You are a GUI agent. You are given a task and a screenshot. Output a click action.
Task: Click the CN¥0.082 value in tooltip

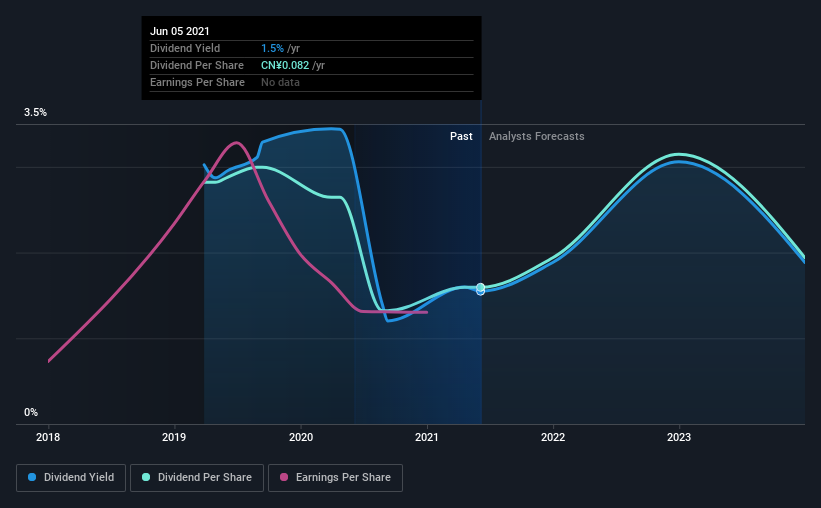[x=285, y=65]
